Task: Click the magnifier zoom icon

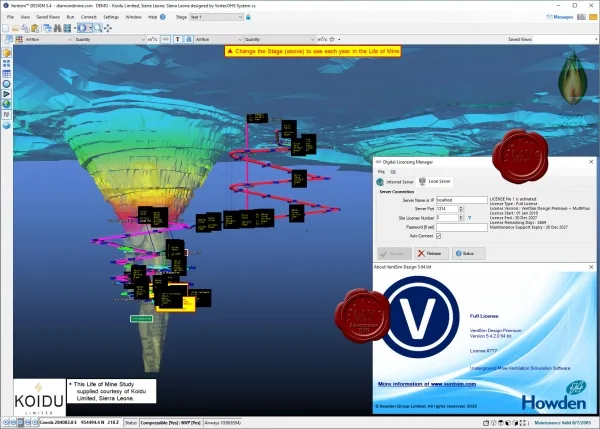Action: [x=98, y=28]
